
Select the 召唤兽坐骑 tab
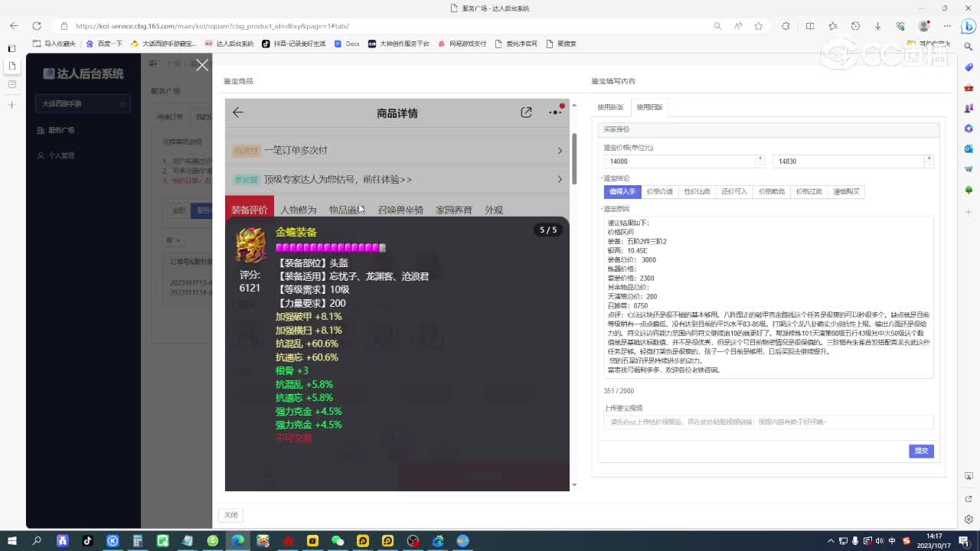(400, 210)
